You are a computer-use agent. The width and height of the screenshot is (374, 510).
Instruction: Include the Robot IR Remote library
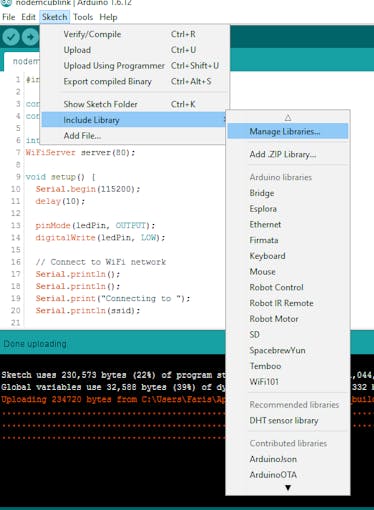(x=288, y=303)
